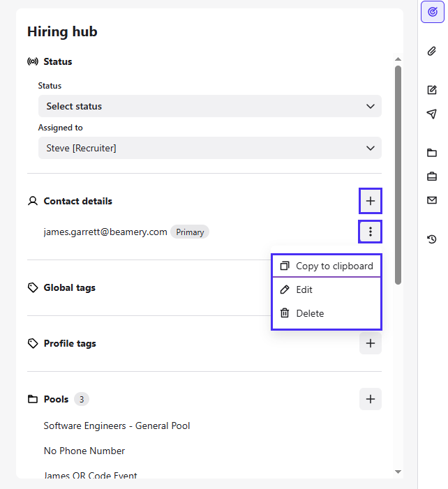Viewport: 448px width, 489px height.
Task: Click the Profile tags section heading
Action: coord(70,344)
